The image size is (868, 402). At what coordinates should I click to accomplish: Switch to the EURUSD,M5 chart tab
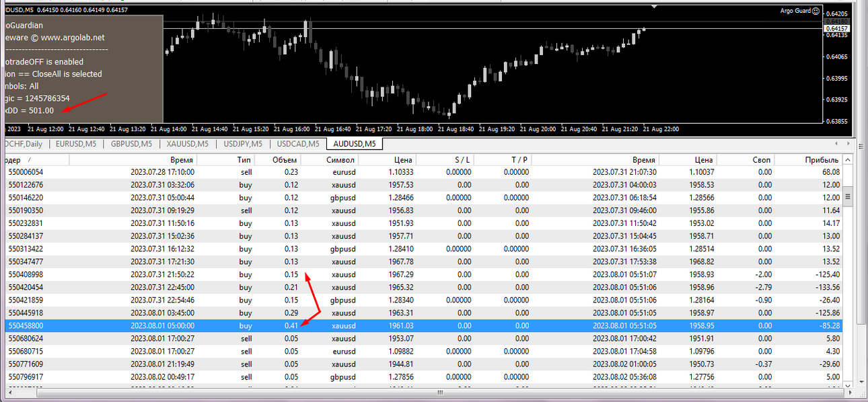click(x=76, y=144)
